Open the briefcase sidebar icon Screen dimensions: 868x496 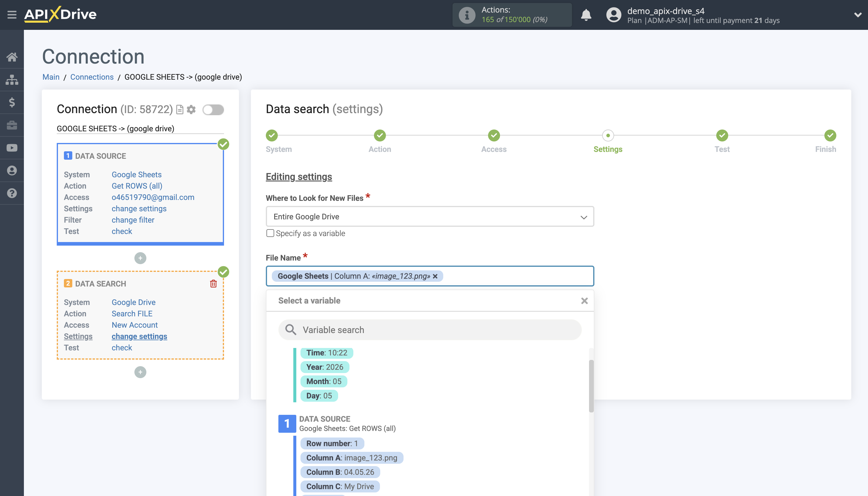pyautogui.click(x=12, y=125)
